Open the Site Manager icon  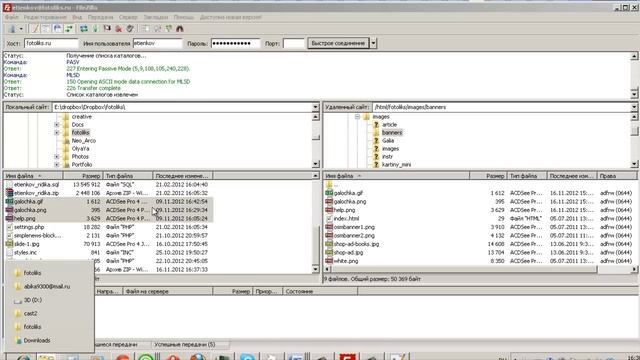coord(12,29)
